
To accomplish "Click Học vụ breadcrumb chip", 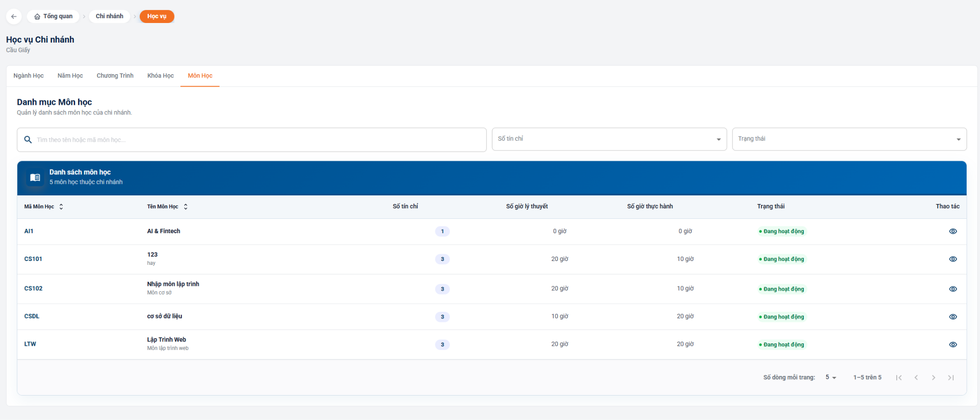I will 157,16.
